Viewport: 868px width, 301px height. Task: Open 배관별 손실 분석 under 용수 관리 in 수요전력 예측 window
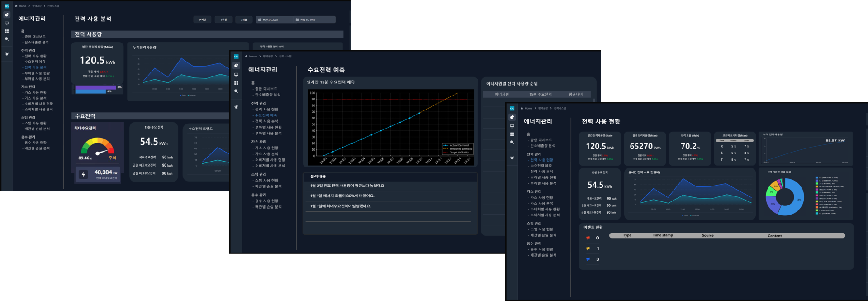268,207
